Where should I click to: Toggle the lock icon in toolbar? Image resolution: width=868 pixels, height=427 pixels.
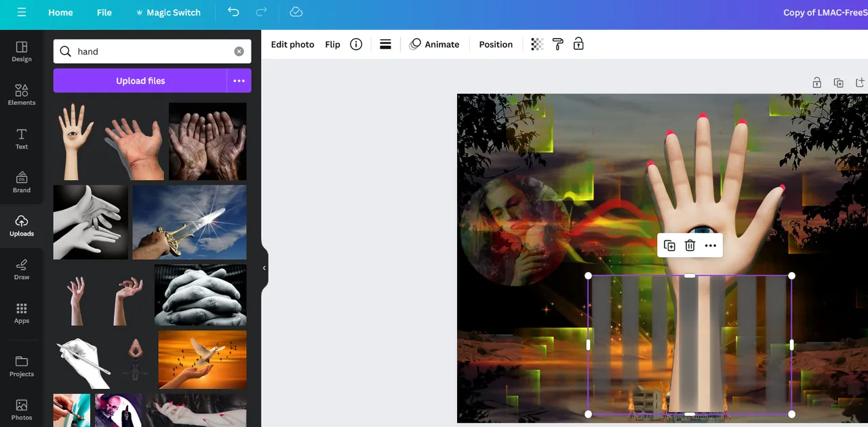pos(578,44)
